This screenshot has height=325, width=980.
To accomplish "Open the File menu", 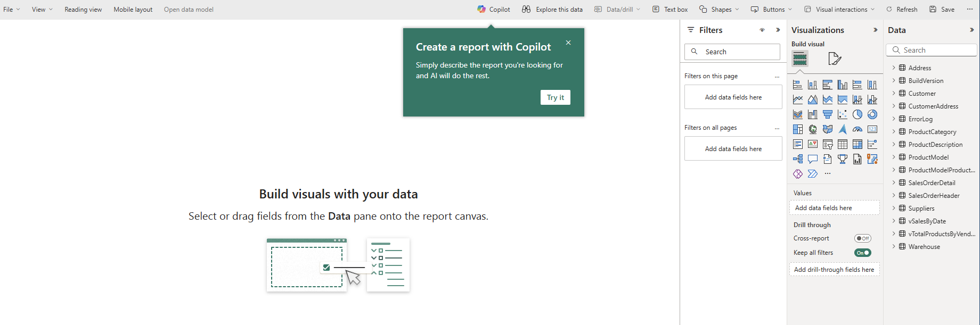I will point(11,9).
